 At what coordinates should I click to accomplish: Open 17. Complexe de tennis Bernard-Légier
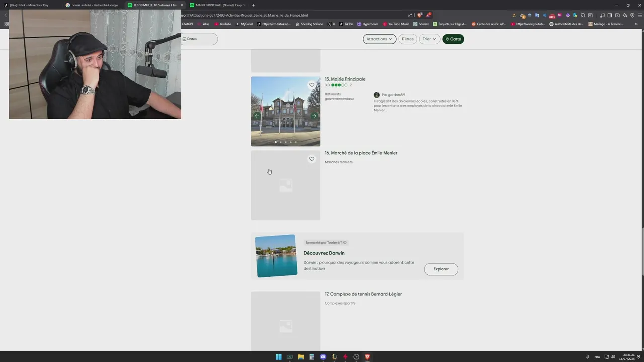pyautogui.click(x=363, y=294)
